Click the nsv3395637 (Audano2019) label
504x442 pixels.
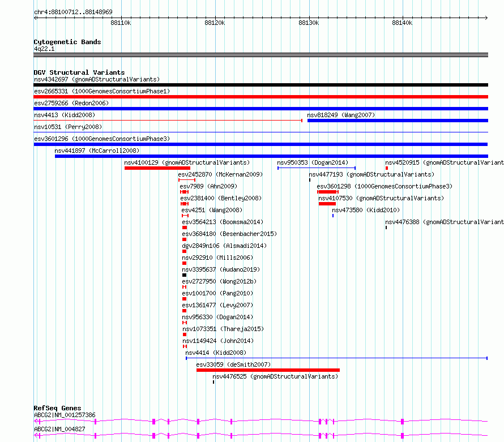click(221, 269)
